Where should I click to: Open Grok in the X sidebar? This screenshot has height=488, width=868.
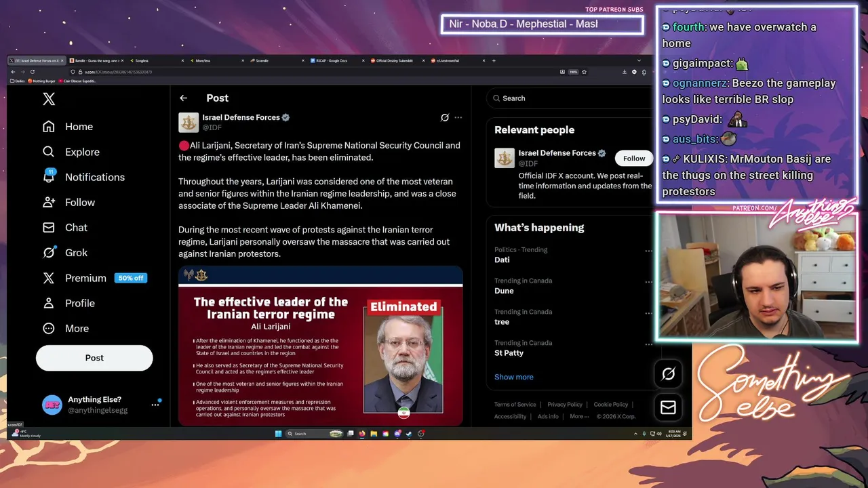point(65,252)
